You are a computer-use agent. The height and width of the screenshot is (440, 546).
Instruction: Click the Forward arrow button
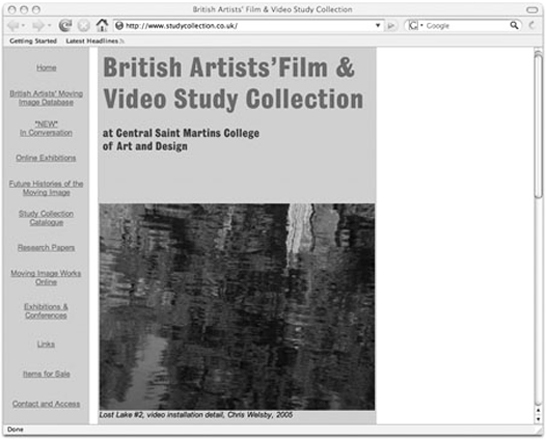(38, 26)
